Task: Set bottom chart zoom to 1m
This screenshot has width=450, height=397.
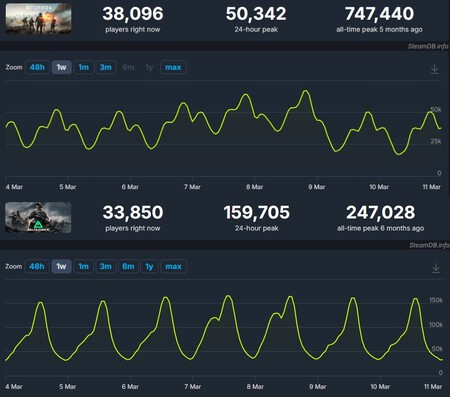Action: click(83, 266)
